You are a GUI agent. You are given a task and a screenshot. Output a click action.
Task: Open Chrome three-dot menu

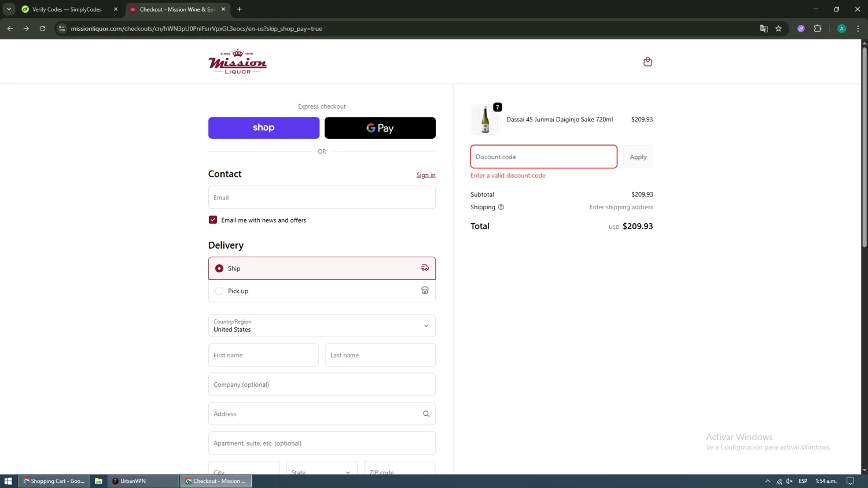tap(858, 28)
